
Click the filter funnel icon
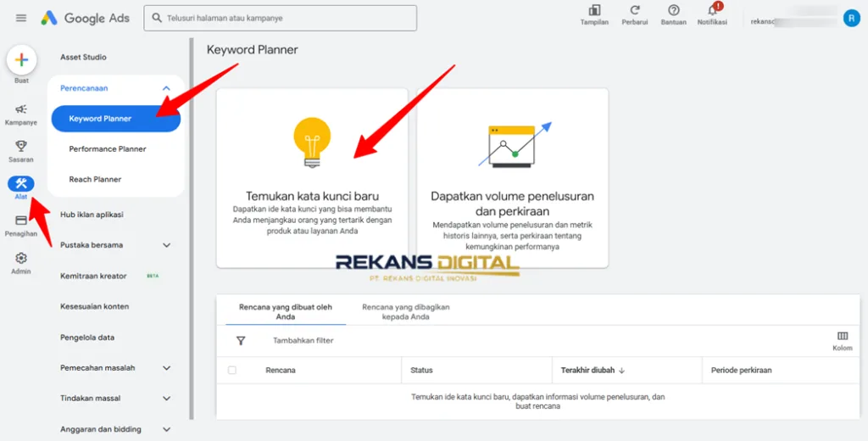coord(241,341)
